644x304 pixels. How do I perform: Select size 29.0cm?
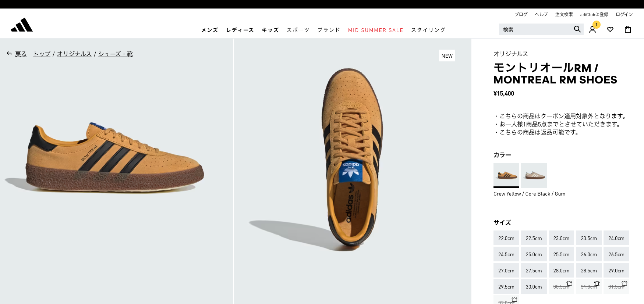point(616,271)
